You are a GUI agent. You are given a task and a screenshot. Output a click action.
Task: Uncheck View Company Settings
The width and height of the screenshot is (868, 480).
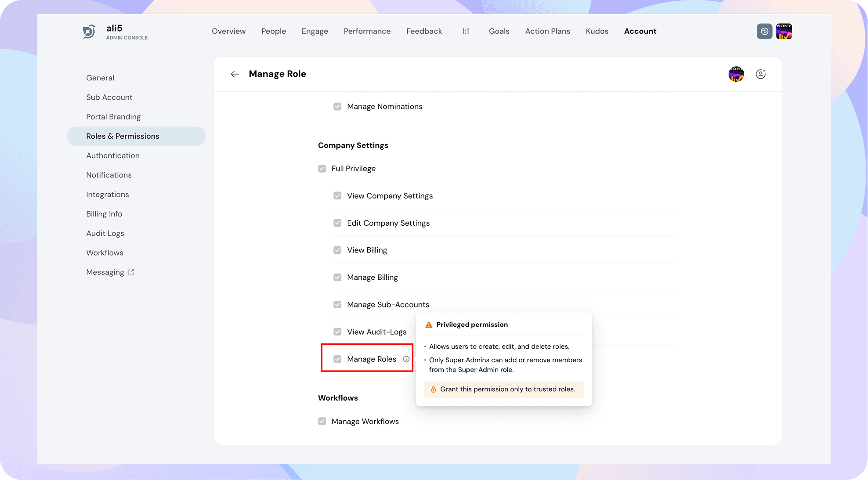click(x=337, y=196)
